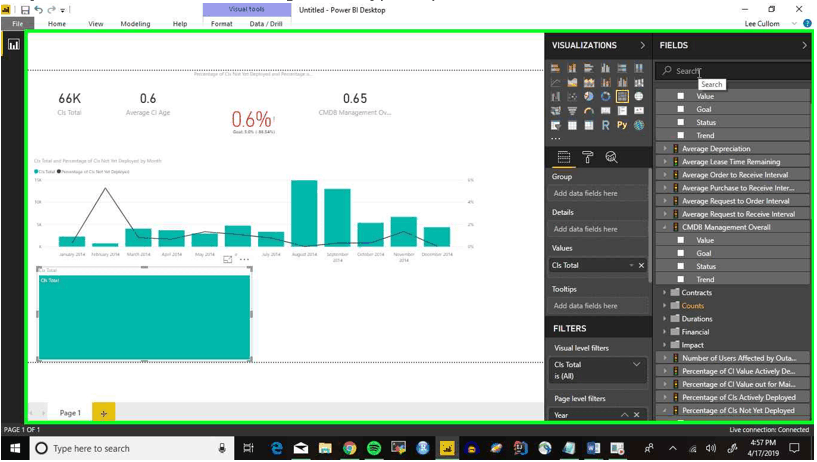Select the Line chart visualization
The image size is (817, 462).
point(555,82)
